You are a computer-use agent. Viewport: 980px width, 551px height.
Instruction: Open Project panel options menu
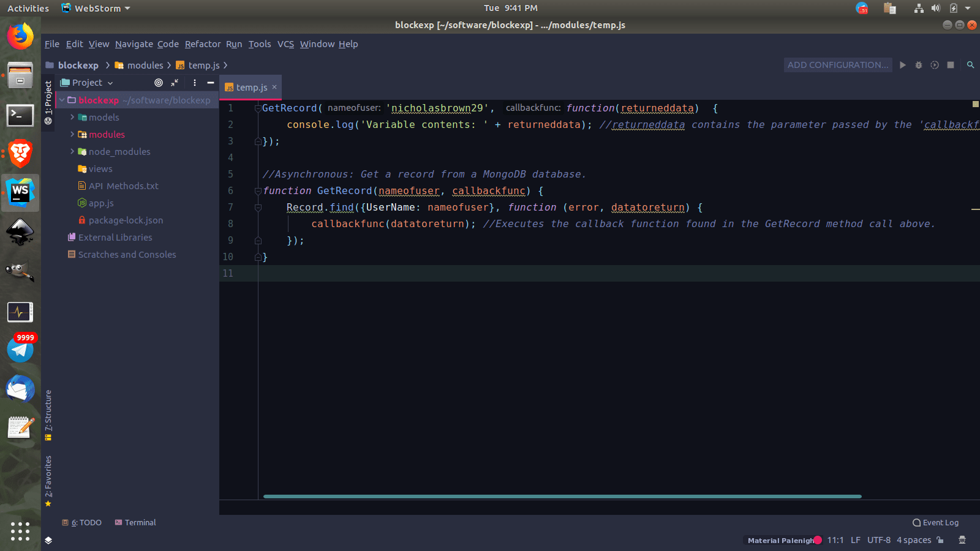195,83
